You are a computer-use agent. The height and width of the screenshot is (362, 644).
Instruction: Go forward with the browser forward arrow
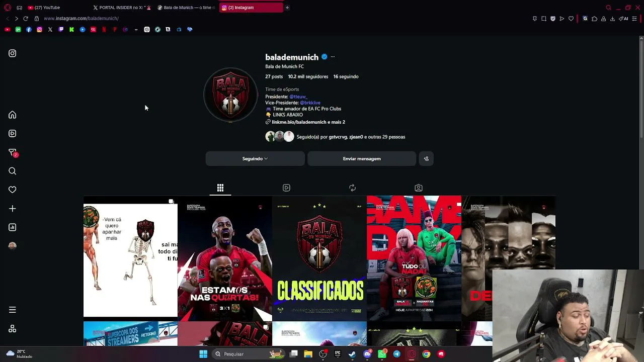click(x=16, y=19)
